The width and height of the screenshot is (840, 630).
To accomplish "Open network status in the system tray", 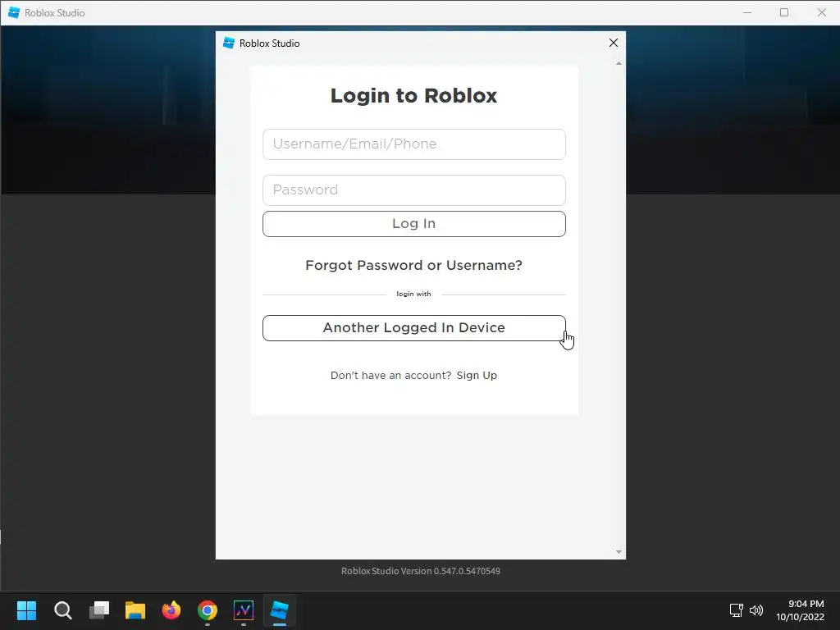I will pos(736,610).
